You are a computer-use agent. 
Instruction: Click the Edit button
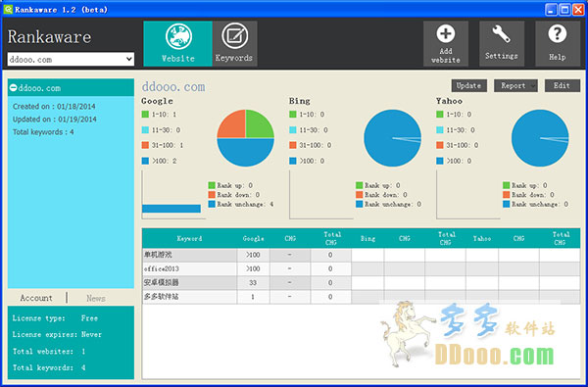point(563,86)
